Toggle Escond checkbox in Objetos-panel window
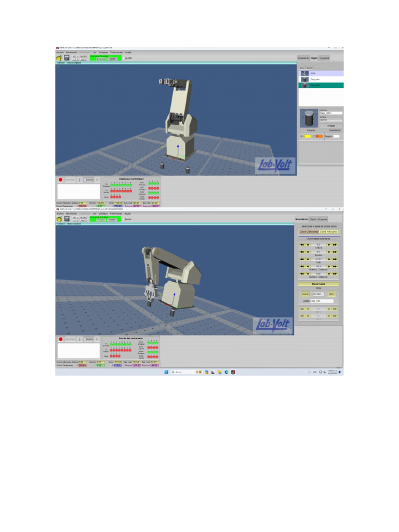This screenshot has height=532, width=399. tap(85, 180)
